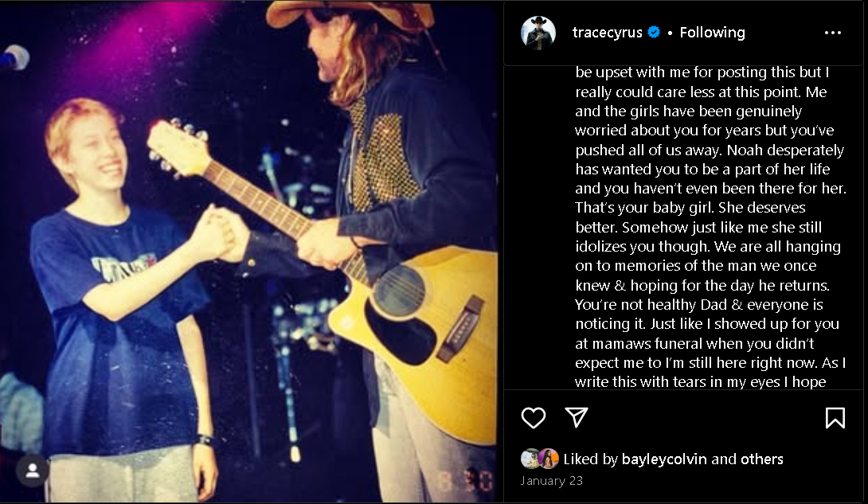The width and height of the screenshot is (868, 504).
Task: Open tracecyrus profile picture avatar
Action: point(538,33)
